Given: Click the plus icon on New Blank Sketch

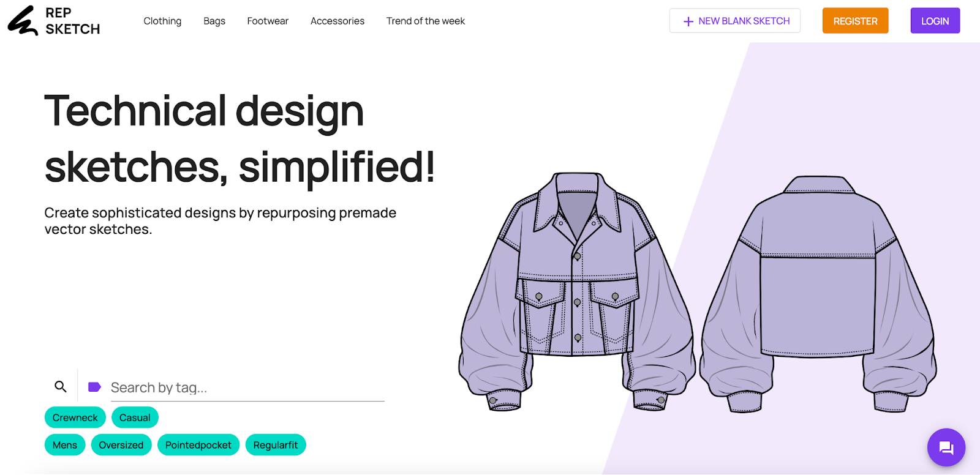Looking at the screenshot, I should click(x=688, y=21).
